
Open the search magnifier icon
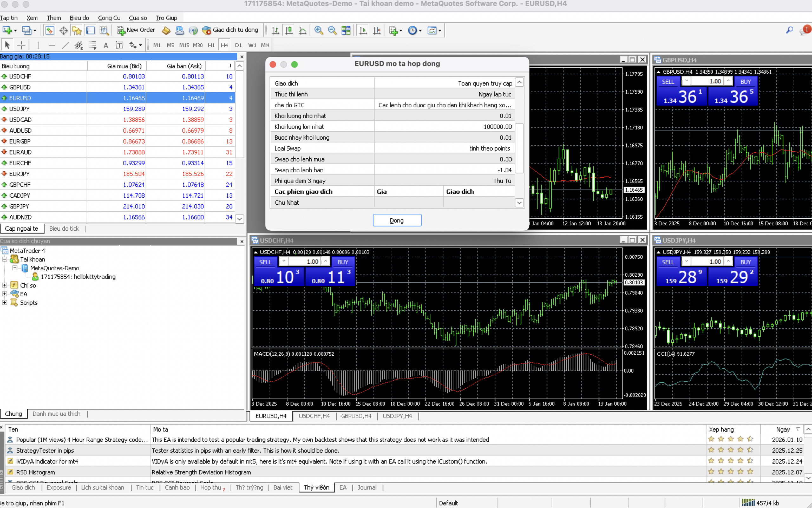tap(789, 30)
